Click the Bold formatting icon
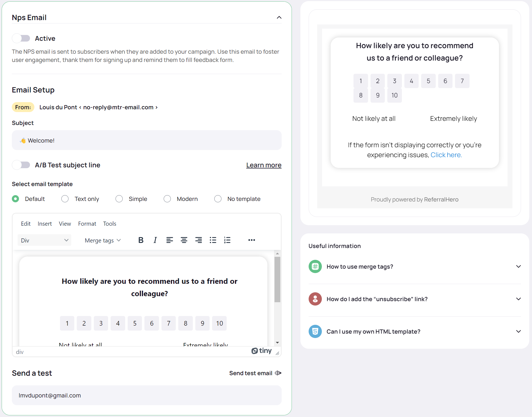Image resolution: width=532 pixels, height=417 pixels. point(141,240)
